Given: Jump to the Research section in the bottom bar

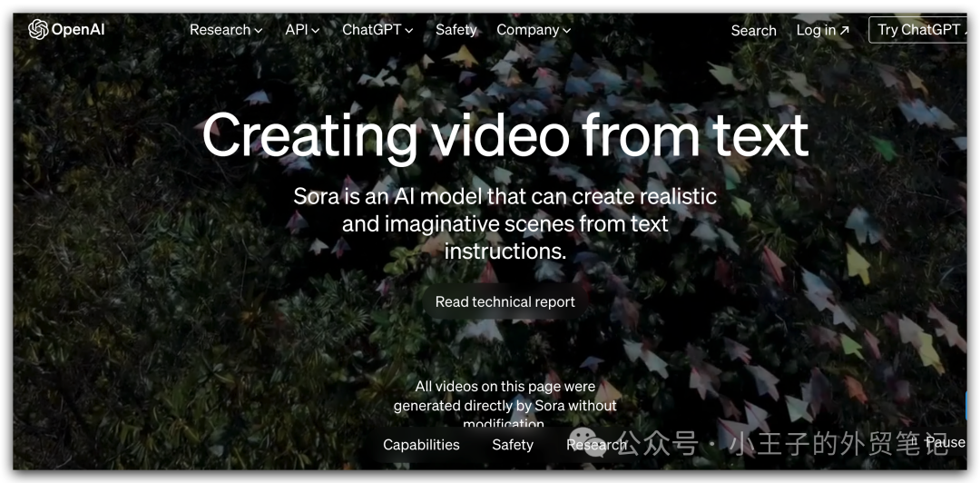Looking at the screenshot, I should click(x=596, y=445).
